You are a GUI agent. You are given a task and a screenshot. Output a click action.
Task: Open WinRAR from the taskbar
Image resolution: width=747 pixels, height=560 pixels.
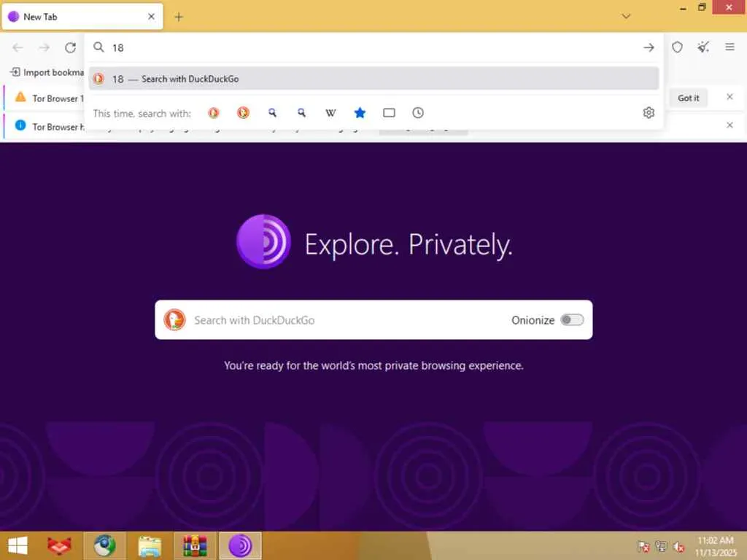[x=195, y=545]
